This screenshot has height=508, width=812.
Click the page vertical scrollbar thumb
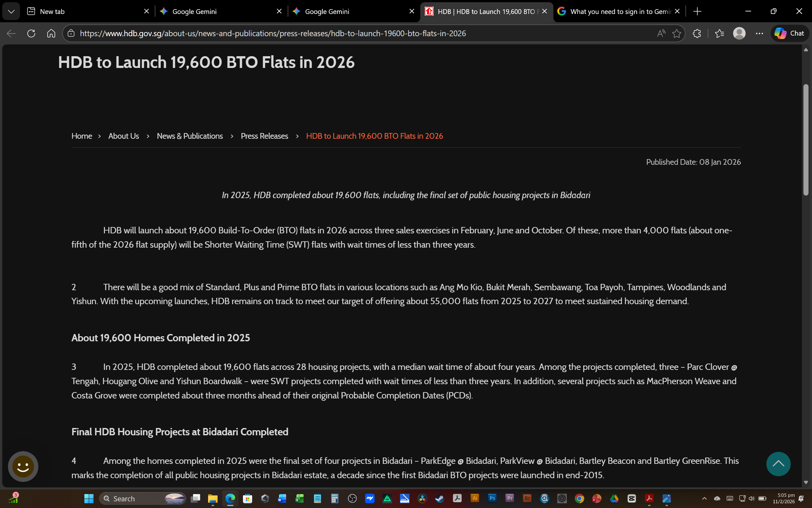(806, 139)
